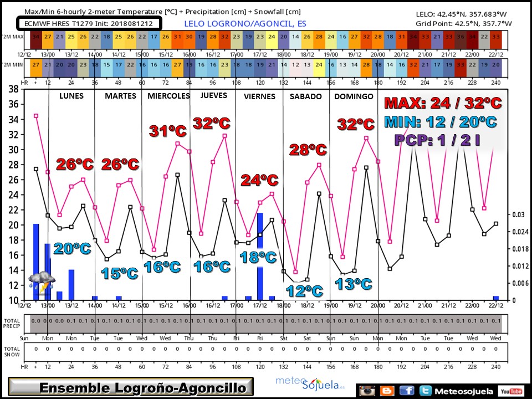This screenshot has height=399, width=532.
Task: Click the Ensemble Logroño-Agoncillo banner
Action: point(131,387)
